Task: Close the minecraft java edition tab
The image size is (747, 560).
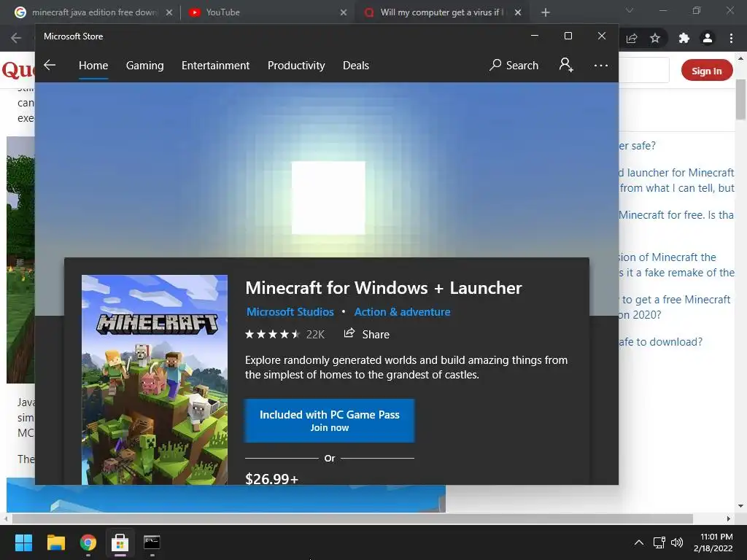Action: [x=169, y=12]
